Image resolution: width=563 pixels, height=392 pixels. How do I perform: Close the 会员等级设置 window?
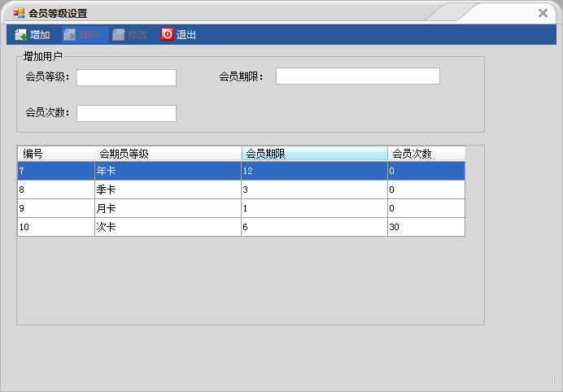tap(543, 13)
